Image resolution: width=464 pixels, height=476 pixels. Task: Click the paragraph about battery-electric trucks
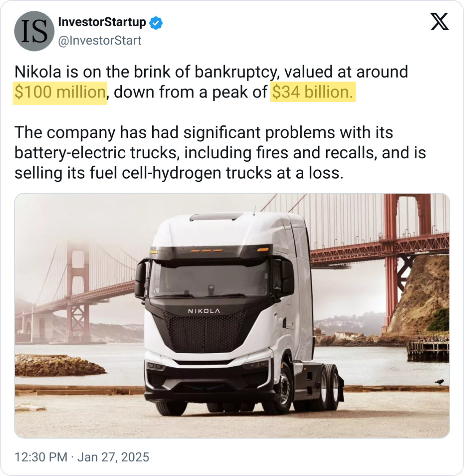(x=219, y=153)
